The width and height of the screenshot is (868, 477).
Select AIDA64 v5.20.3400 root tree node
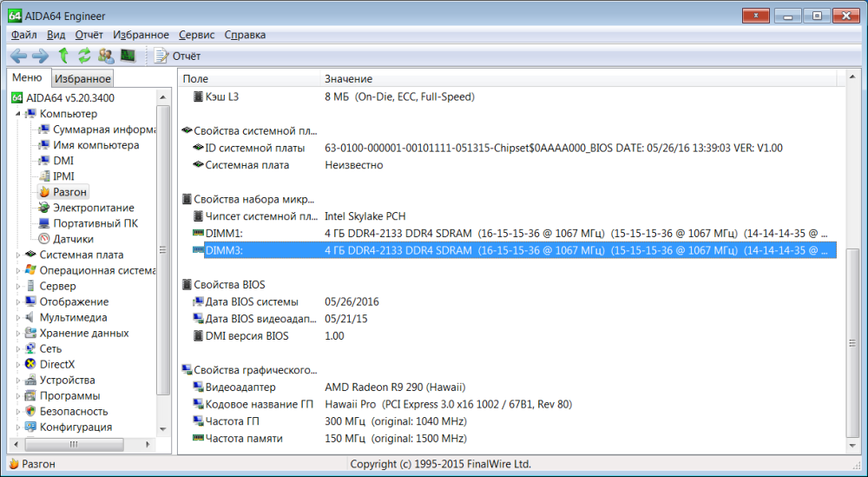[x=70, y=98]
